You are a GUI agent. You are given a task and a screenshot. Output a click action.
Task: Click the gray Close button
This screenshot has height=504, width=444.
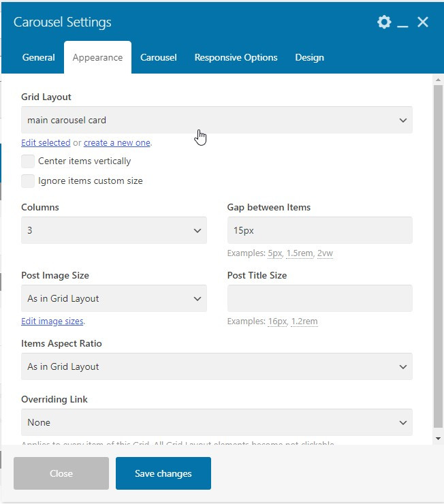(61, 473)
